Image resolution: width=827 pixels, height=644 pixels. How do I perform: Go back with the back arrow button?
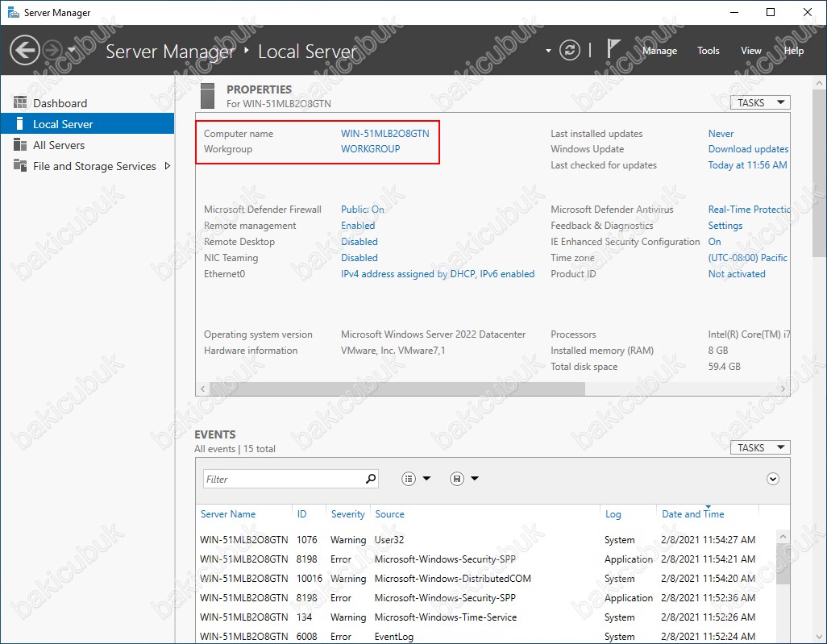pos(25,50)
